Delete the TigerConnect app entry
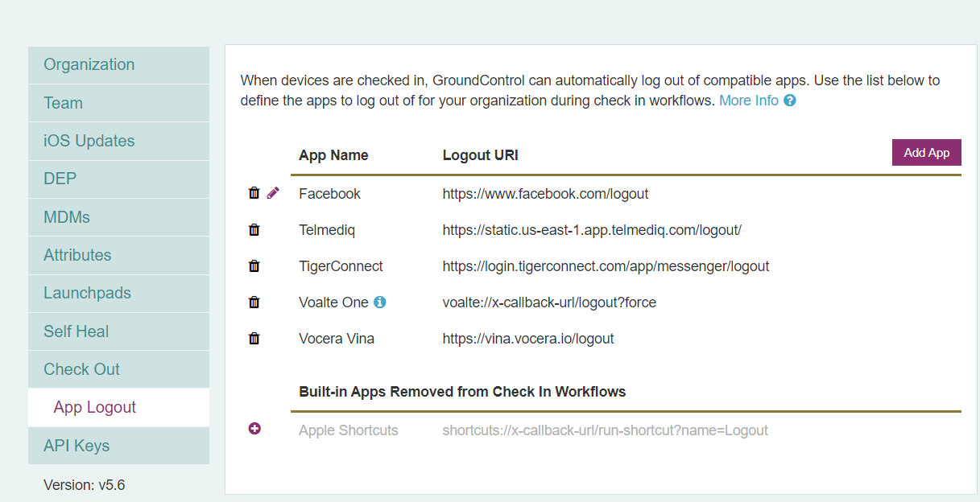Image resolution: width=980 pixels, height=502 pixels. (254, 266)
